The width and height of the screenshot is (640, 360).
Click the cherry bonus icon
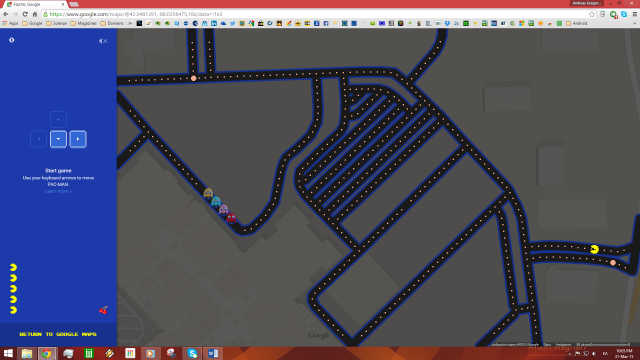103,310
